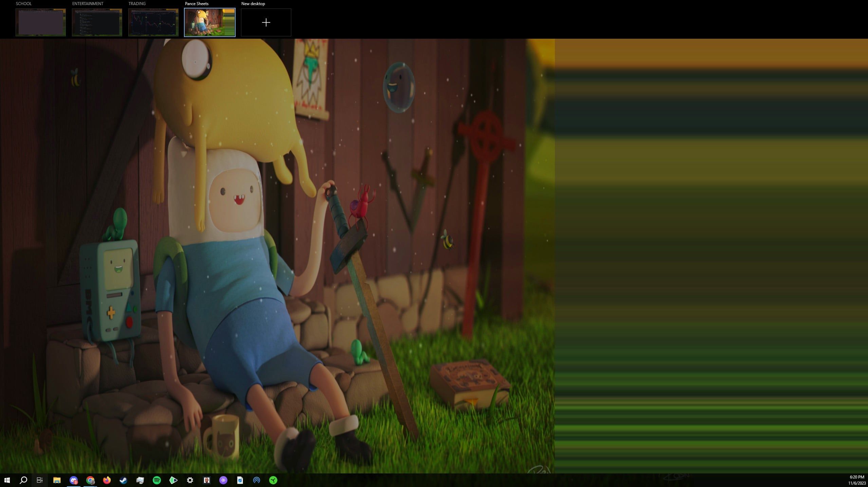Select the Pance Sheets desktop thumbnail
The image size is (868, 487).
coord(210,22)
